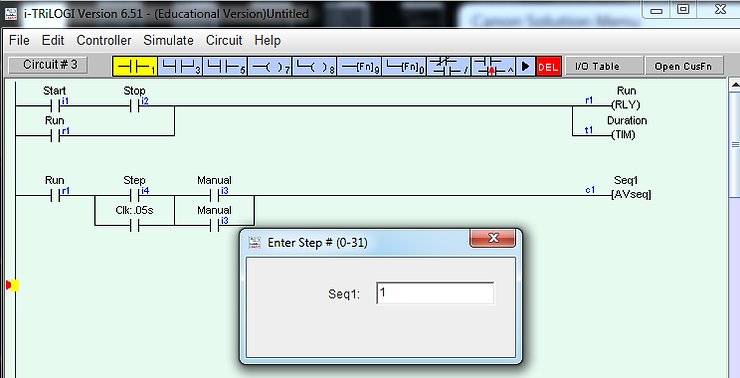Close the Enter Step # dialog
Screen dimensions: 740x378
[493, 238]
